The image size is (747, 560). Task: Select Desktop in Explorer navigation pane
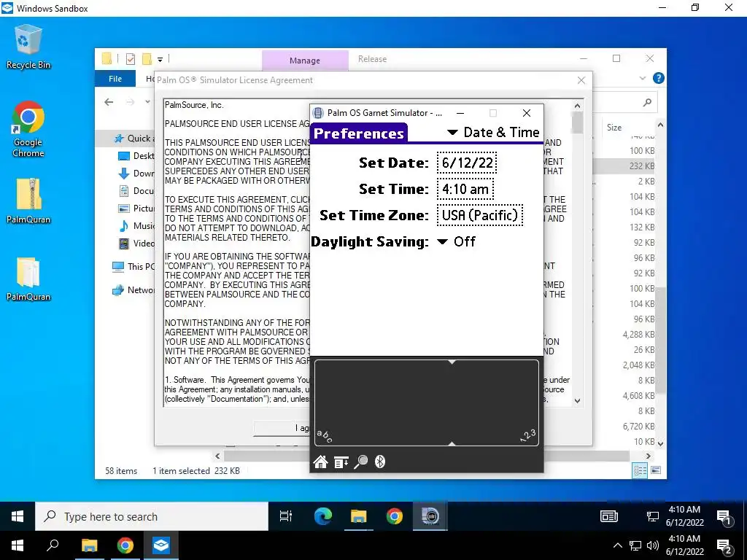coord(136,156)
